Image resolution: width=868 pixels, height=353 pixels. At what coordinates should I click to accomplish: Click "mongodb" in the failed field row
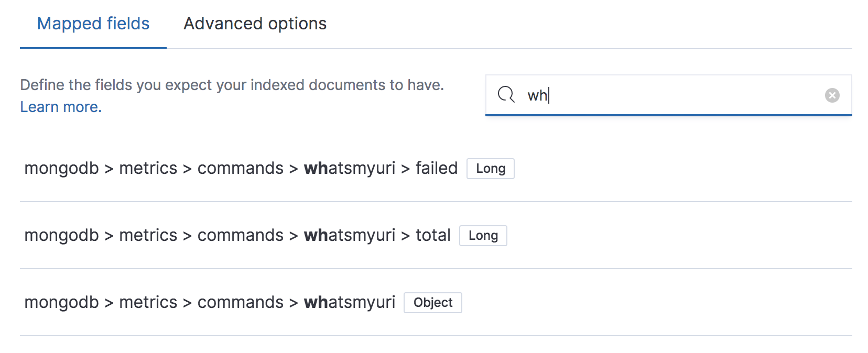pyautogui.click(x=61, y=168)
